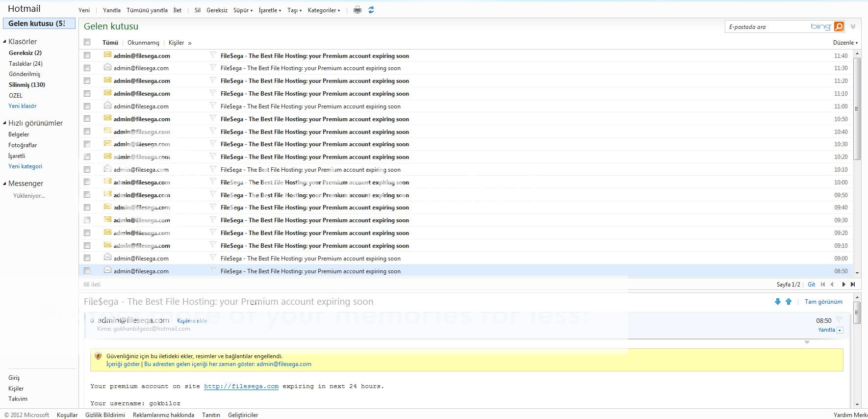Click the İçeriği göster link
The height and width of the screenshot is (419, 868).
[123, 364]
